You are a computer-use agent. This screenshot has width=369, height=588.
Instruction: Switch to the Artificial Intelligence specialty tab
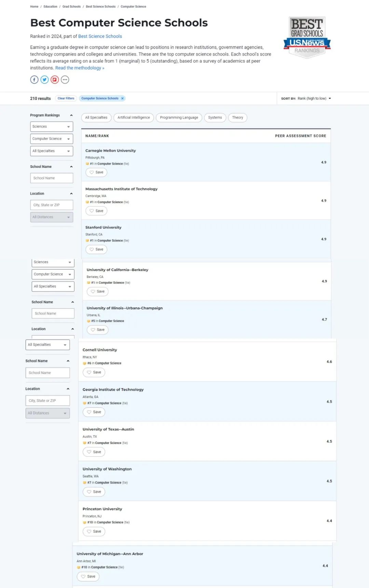(134, 118)
